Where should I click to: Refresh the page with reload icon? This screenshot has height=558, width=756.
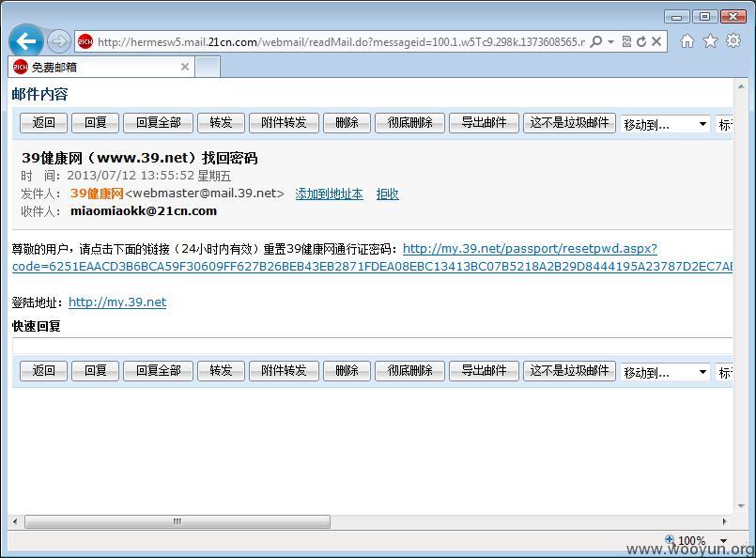tap(641, 42)
